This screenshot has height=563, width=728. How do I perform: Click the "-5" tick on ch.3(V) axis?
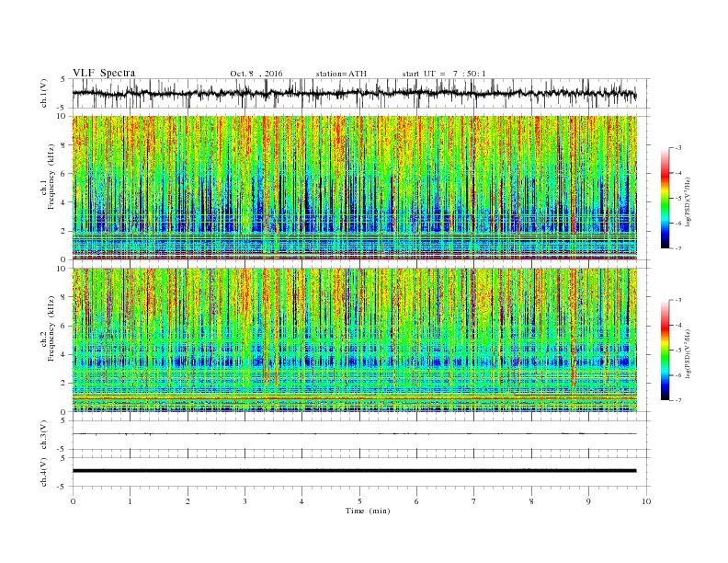[x=63, y=449]
